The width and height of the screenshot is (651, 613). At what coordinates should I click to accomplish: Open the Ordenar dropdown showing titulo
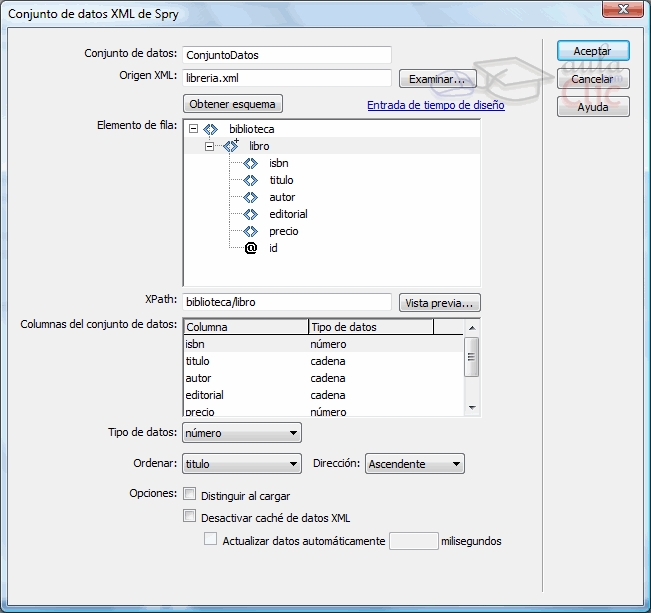click(242, 463)
